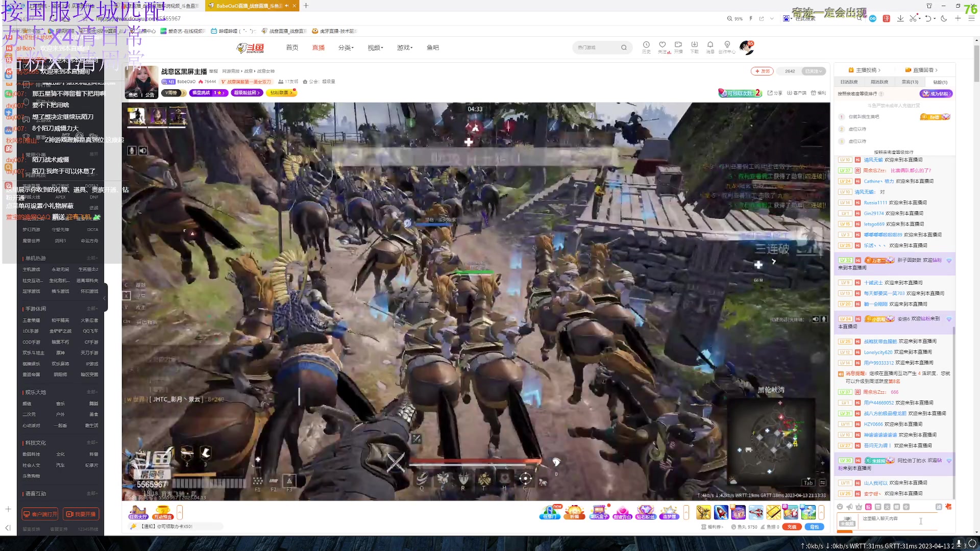Select the airplane gift in gift bar
980x551 pixels.
tap(756, 512)
